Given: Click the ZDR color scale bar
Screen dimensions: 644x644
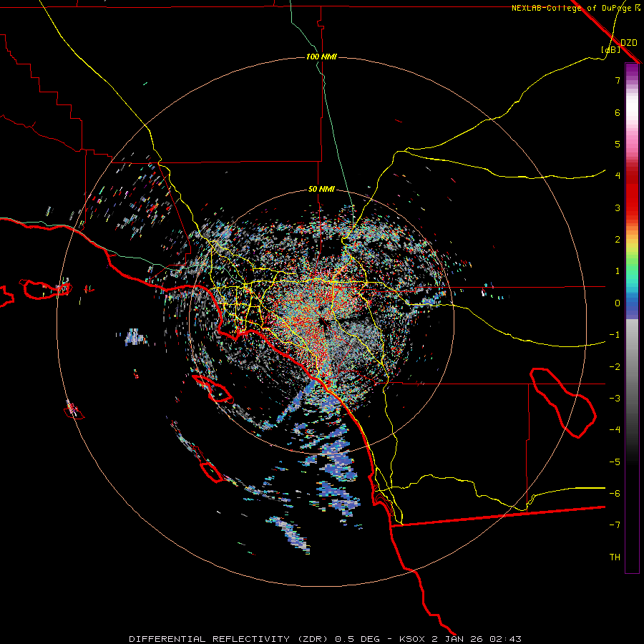Looking at the screenshot, I should (632, 318).
